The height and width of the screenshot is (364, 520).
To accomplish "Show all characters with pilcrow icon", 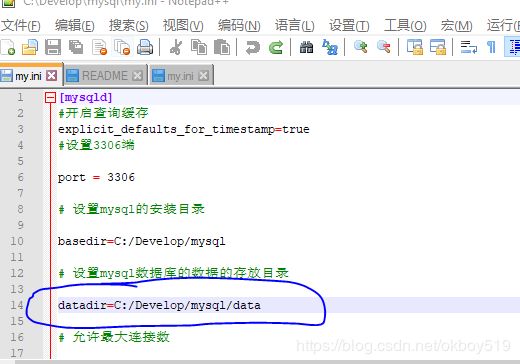I will click(x=491, y=47).
